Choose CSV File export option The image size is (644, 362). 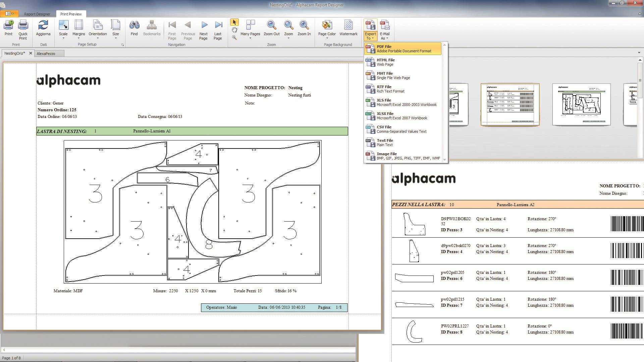pos(403,129)
